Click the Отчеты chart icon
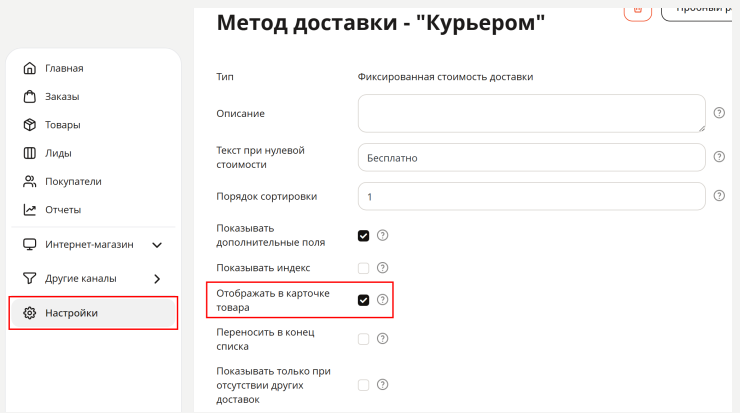 coord(29,210)
